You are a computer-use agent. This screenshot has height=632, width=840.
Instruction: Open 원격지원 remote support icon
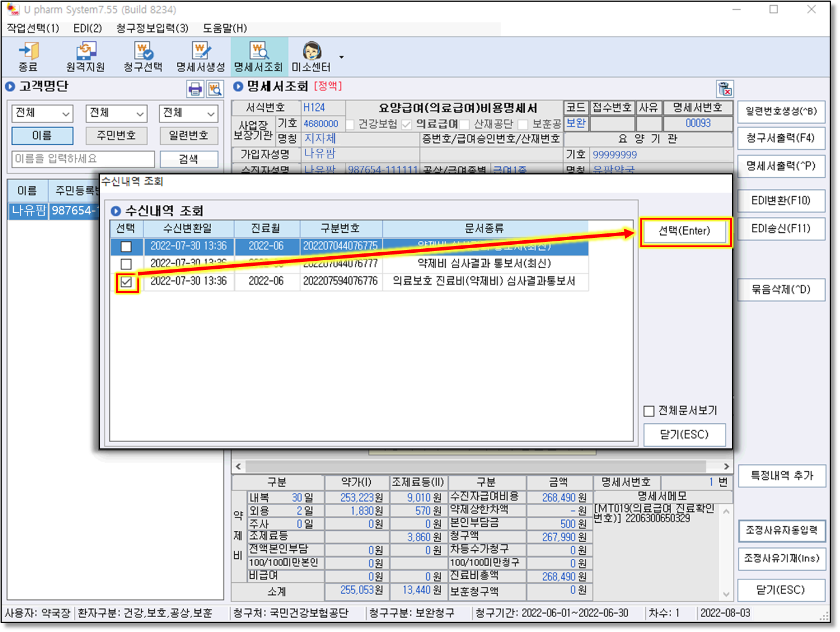[85, 57]
